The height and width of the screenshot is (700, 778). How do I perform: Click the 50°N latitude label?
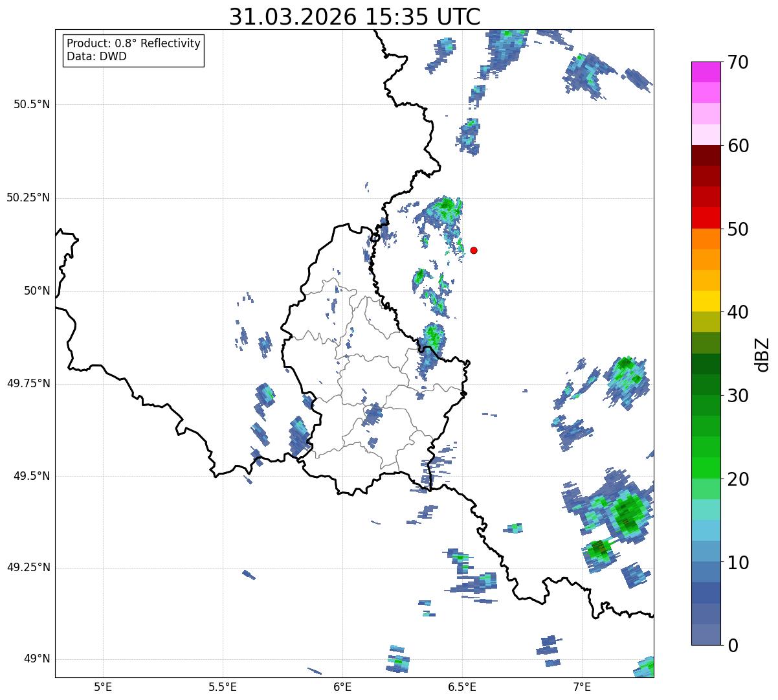tap(37, 291)
